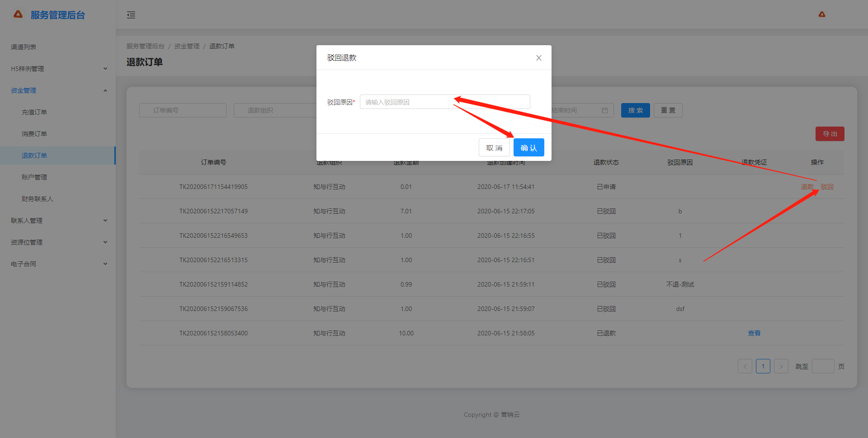Click the 导出 button

pyautogui.click(x=830, y=134)
